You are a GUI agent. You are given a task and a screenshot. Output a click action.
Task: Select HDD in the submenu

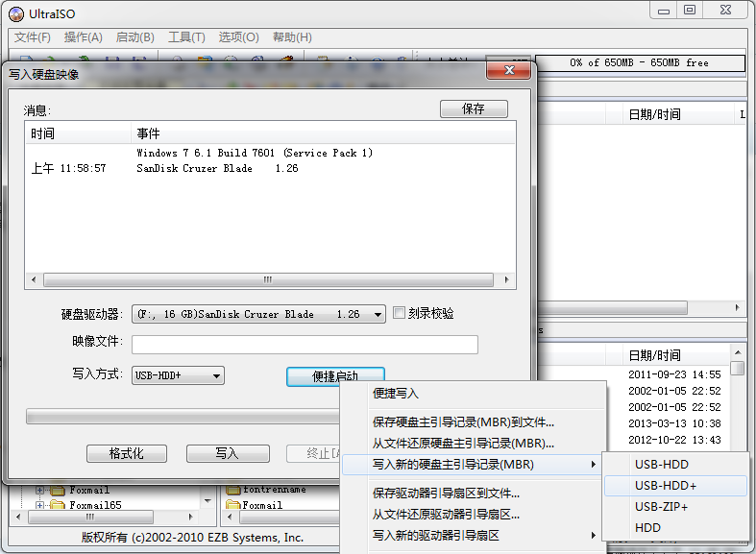coord(675,528)
